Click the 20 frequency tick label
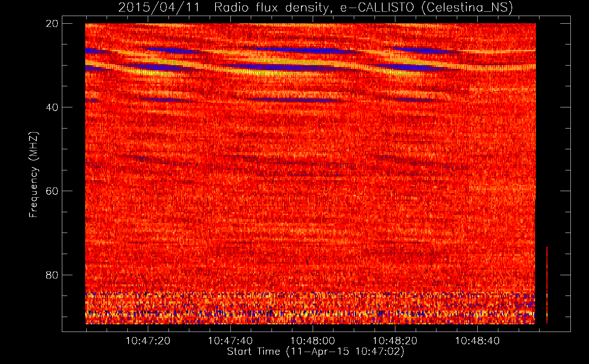This screenshot has height=364, width=589. pyautogui.click(x=52, y=23)
